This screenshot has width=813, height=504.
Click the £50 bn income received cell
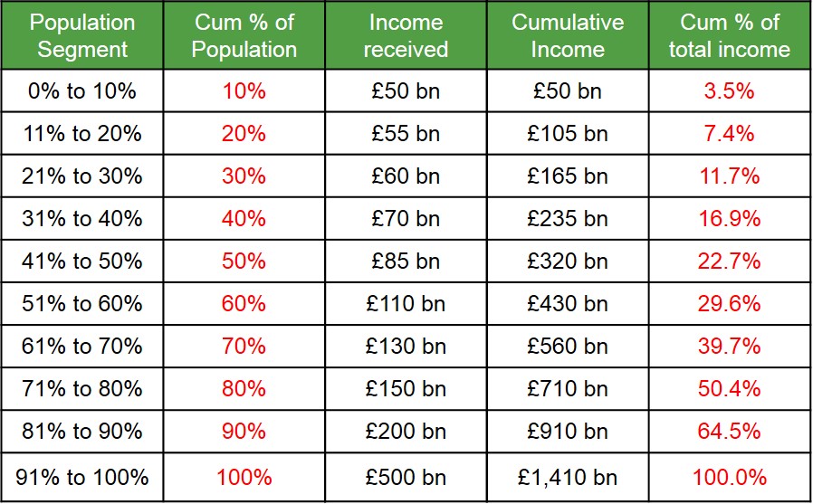point(406,91)
